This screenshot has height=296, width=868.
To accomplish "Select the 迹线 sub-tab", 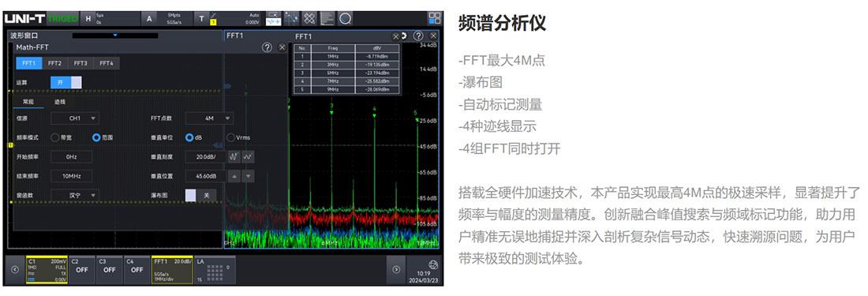I will coord(60,102).
